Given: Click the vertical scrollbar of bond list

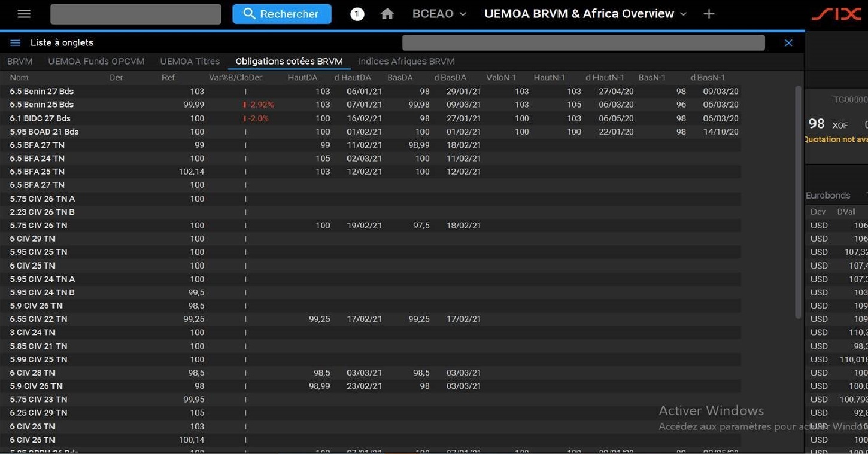Looking at the screenshot, I should (797, 202).
